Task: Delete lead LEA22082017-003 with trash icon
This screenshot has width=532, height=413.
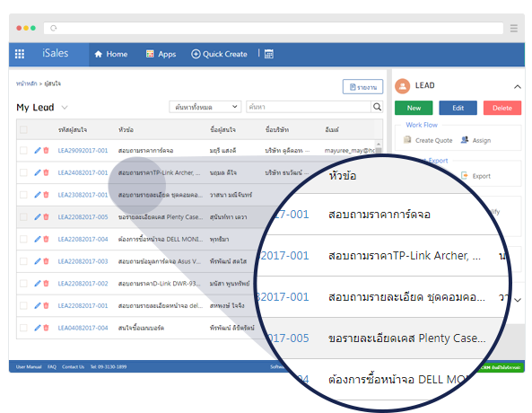Action: point(46,261)
